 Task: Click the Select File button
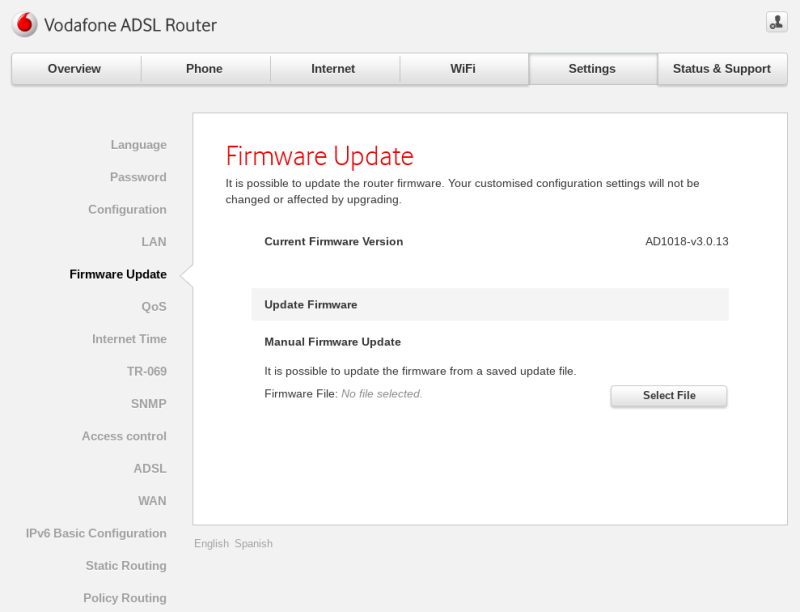click(668, 396)
